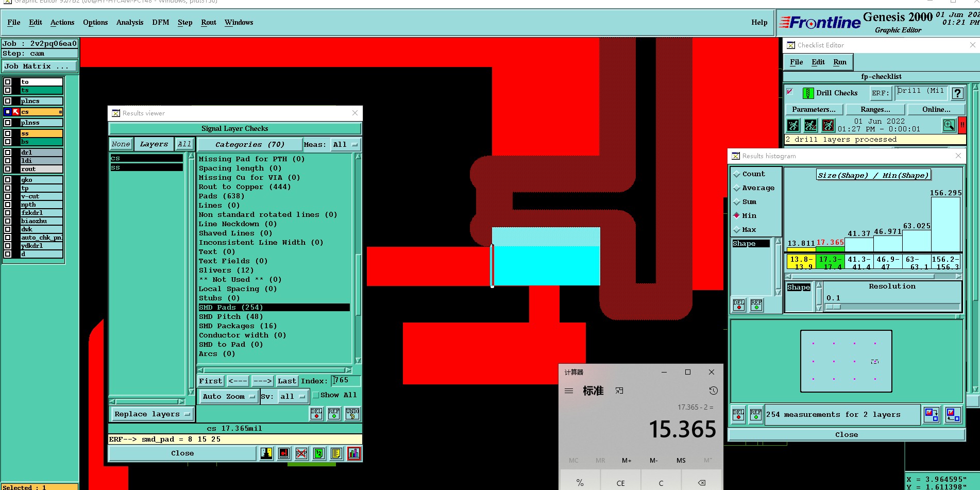Click the crossed-out REF icon in Results viewer

(x=301, y=453)
